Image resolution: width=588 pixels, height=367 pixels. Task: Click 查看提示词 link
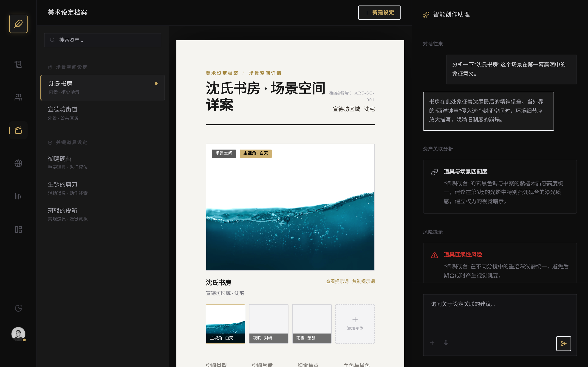[x=337, y=281]
